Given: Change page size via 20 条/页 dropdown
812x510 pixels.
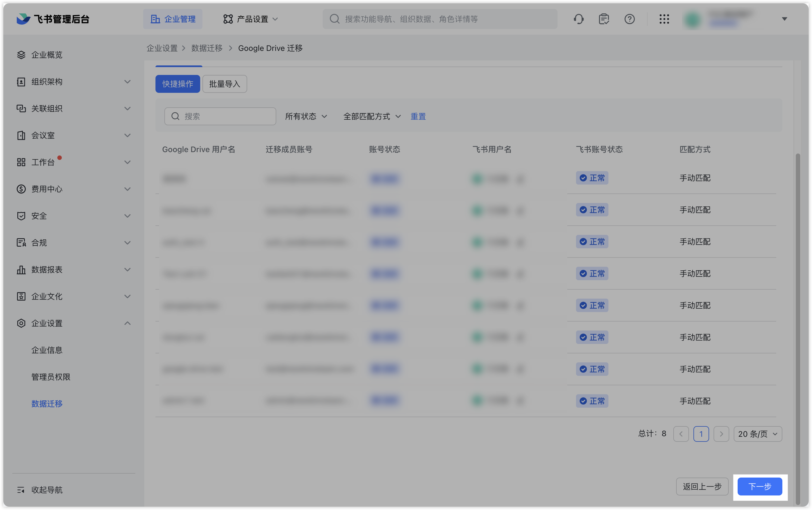Looking at the screenshot, I should point(757,434).
